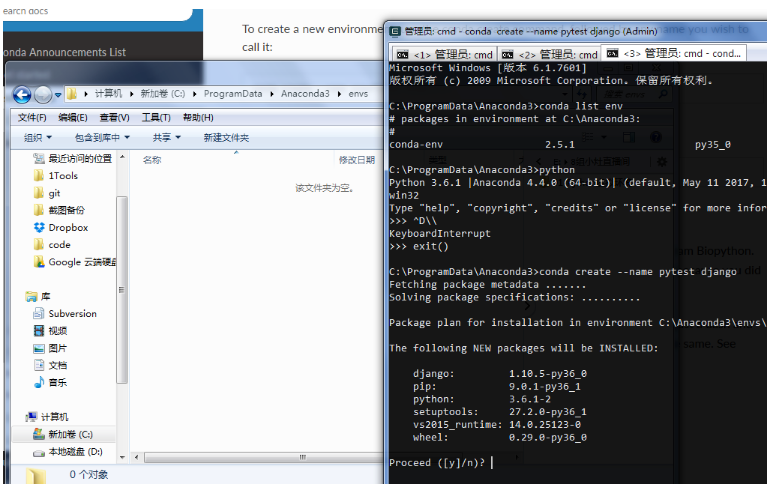Select 本地磁盘 (D:) drive in sidebar
This screenshot has width=769, height=485.
pyautogui.click(x=76, y=452)
